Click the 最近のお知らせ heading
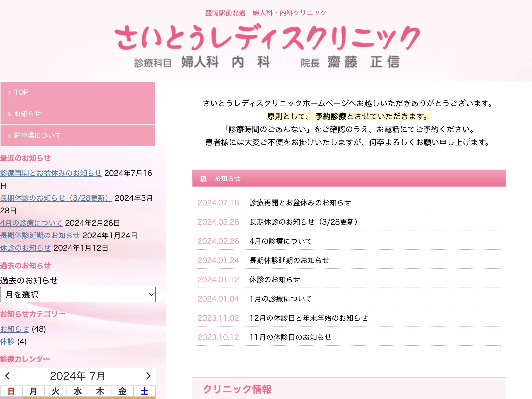Viewport: 532px width, 399px height. (25, 158)
